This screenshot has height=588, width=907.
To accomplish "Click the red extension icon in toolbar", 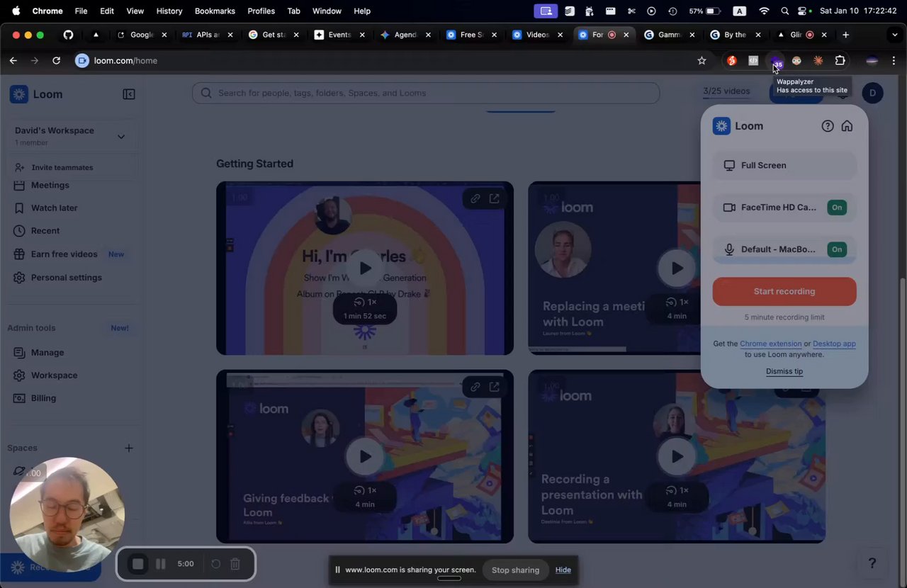I will 732,61.
